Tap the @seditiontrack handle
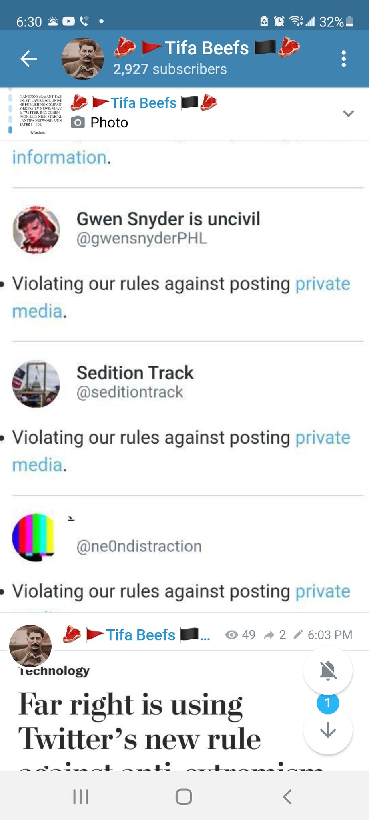This screenshot has width=369, height=820. coord(130,392)
